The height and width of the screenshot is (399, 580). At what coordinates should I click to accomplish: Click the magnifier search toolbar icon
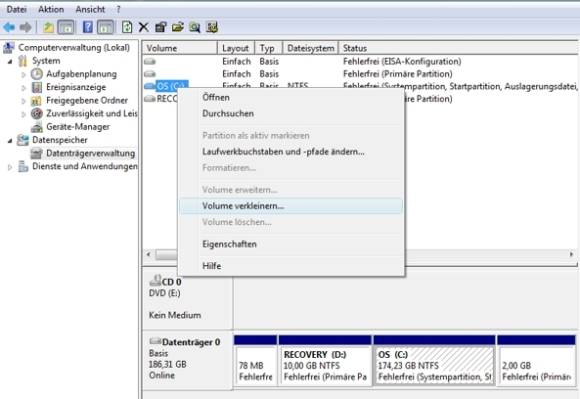(x=195, y=27)
